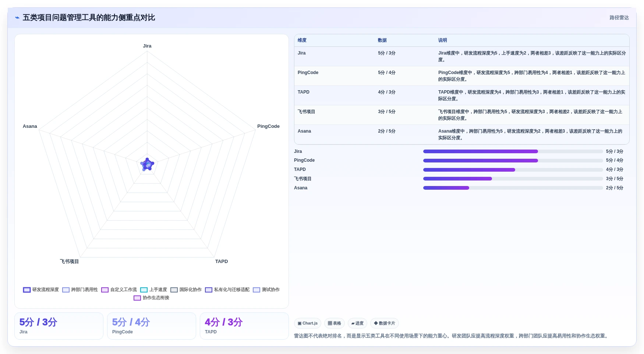The image size is (644, 354).
Task: Toggle 上手速度 legend series
Action: tap(153, 290)
